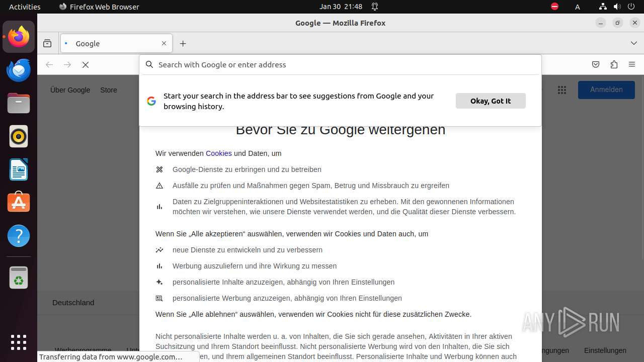Open the network status icon

click(x=603, y=7)
